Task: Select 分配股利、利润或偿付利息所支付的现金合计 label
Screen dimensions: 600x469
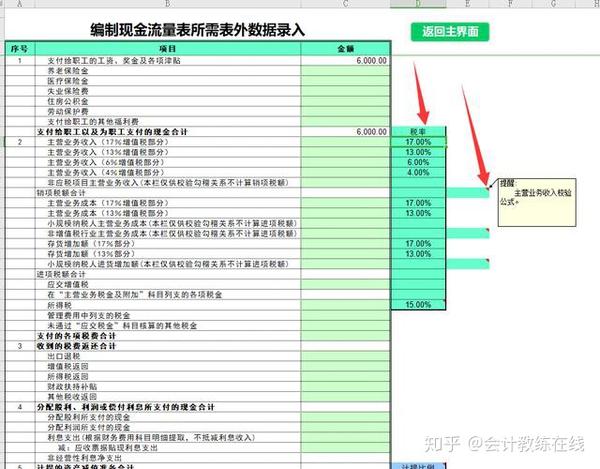Action: point(126,407)
